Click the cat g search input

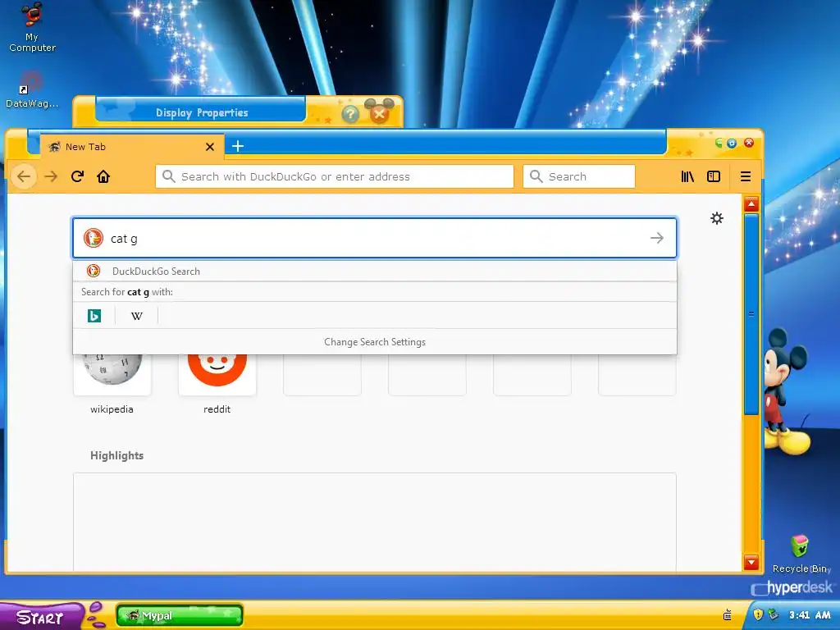(374, 238)
